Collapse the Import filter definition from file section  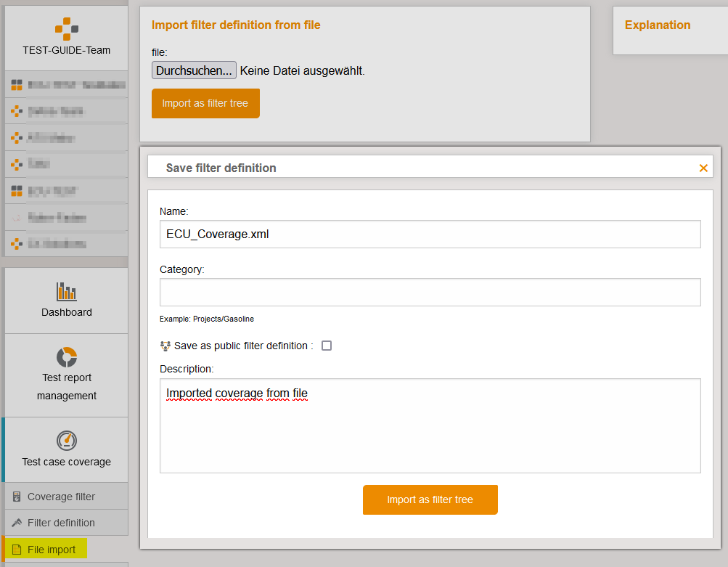point(236,25)
